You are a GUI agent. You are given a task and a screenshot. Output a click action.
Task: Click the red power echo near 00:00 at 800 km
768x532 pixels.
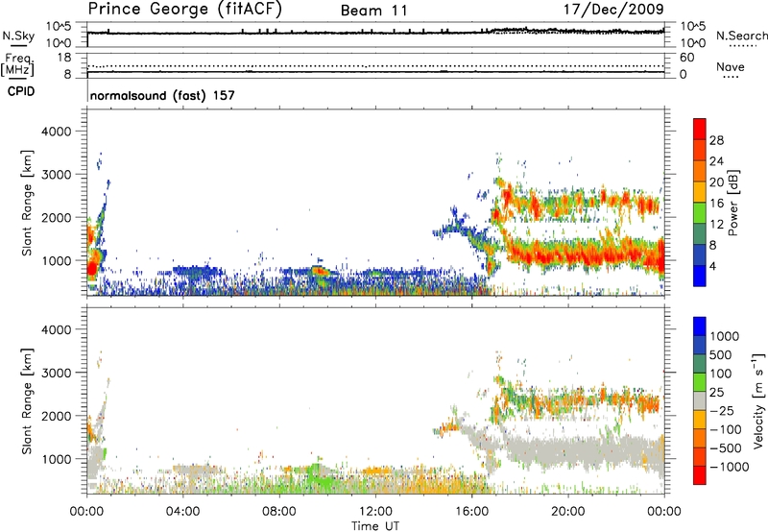click(x=92, y=269)
